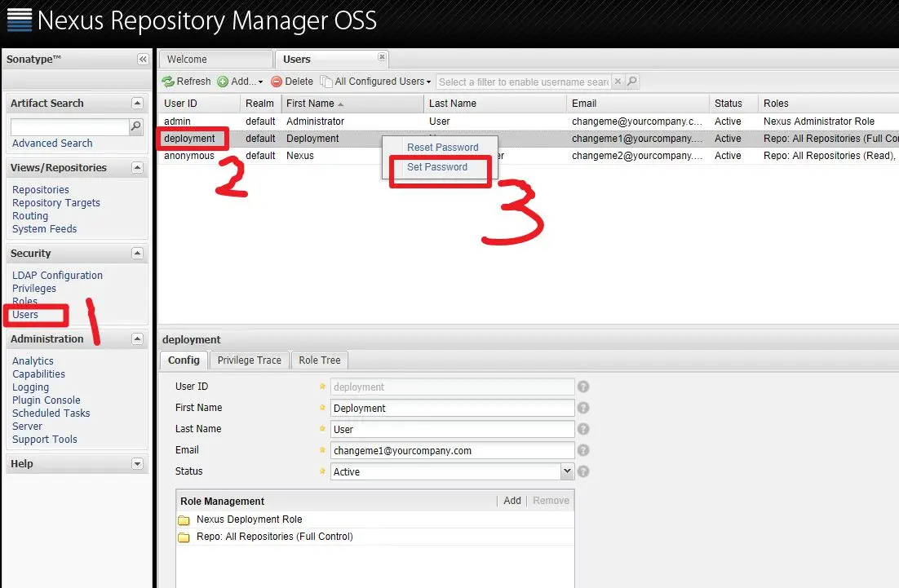Open Repository Targets link
This screenshot has width=899, height=588.
click(x=56, y=203)
